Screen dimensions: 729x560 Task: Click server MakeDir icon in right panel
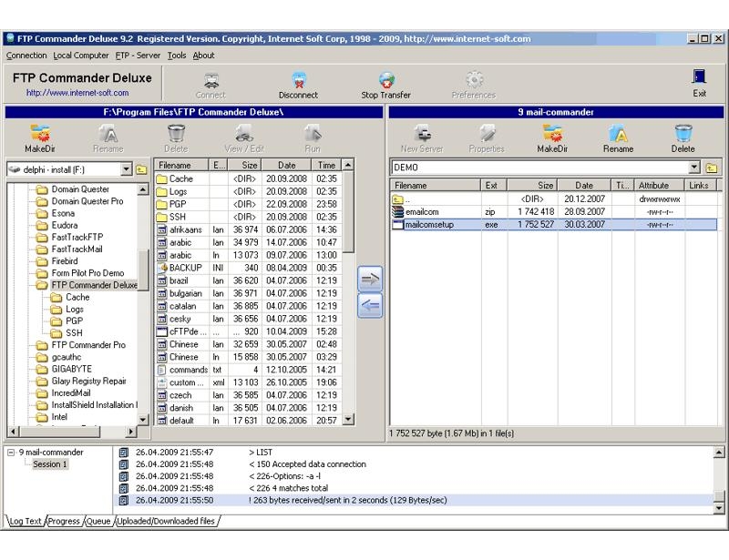click(x=552, y=133)
